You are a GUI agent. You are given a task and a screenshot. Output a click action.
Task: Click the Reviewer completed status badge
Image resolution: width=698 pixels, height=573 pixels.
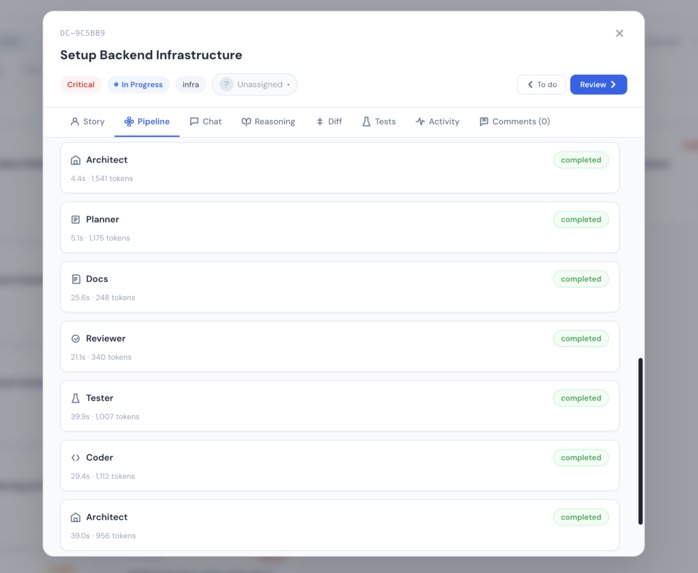tap(581, 339)
